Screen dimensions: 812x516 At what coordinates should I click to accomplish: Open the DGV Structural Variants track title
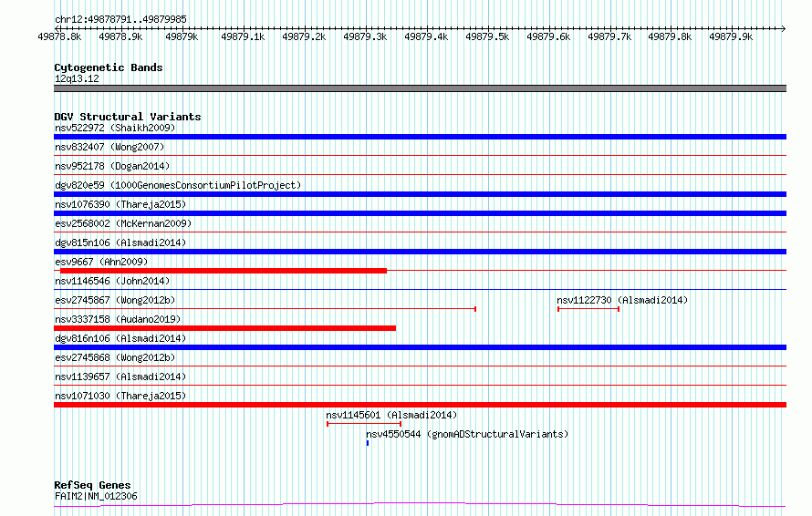coord(128,117)
